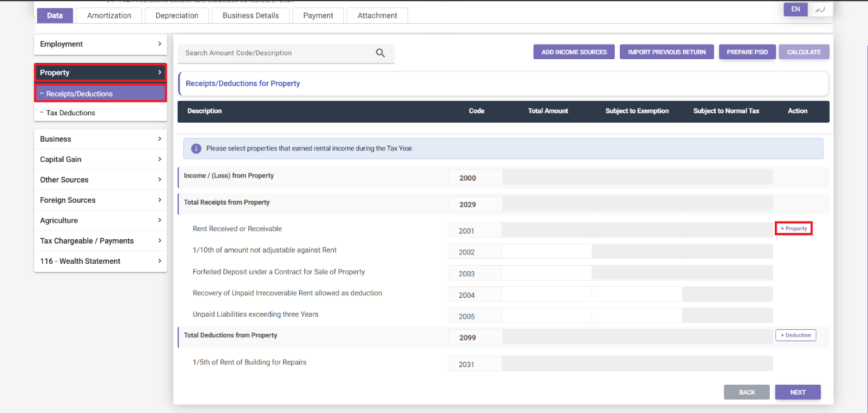Click the + Deduction button

(796, 335)
